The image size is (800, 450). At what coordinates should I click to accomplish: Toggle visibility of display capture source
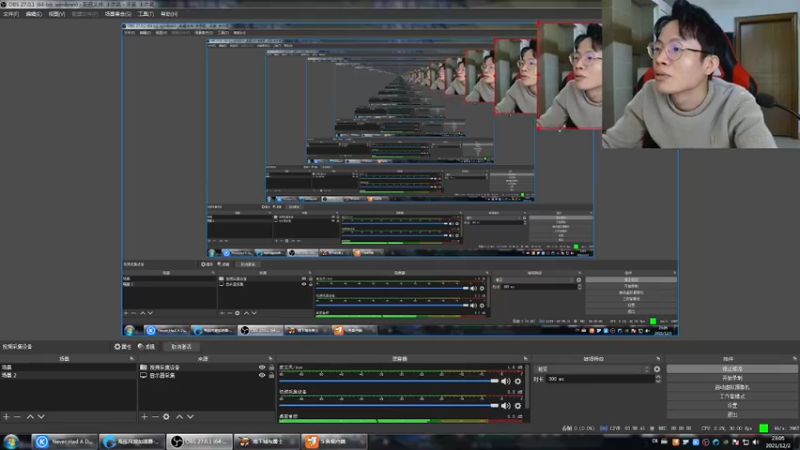tap(262, 375)
